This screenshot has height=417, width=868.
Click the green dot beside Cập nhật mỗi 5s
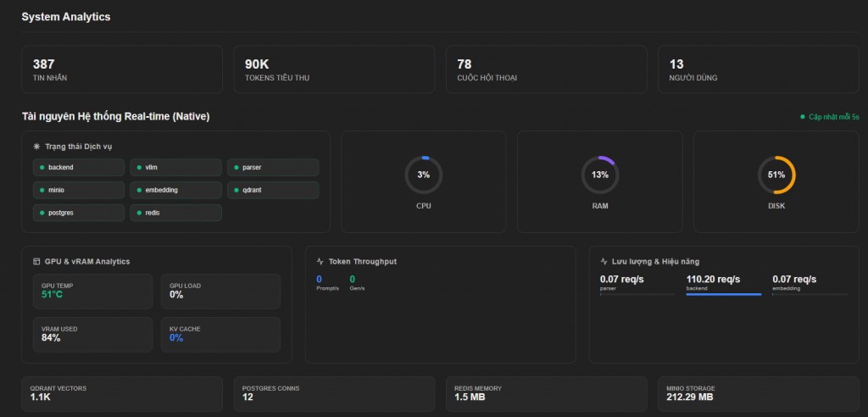(x=802, y=117)
